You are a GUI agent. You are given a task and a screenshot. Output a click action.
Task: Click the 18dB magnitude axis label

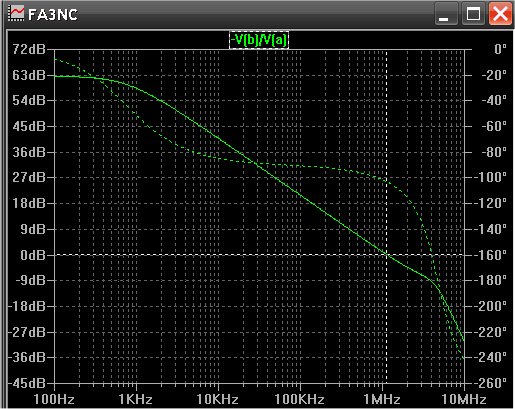tap(29, 203)
